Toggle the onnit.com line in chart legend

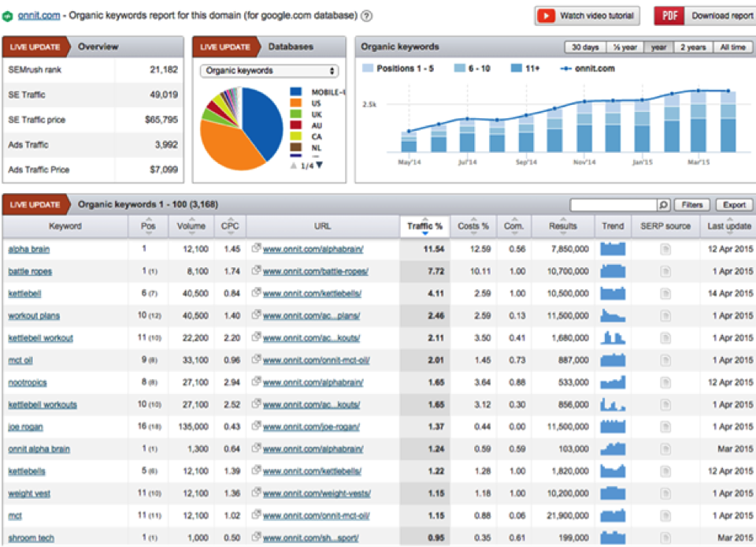pos(587,69)
